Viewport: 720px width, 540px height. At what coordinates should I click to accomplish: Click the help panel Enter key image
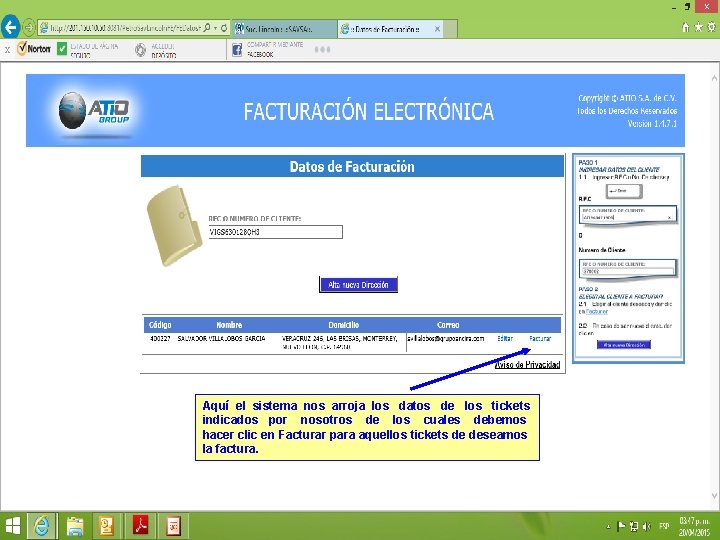point(624,191)
